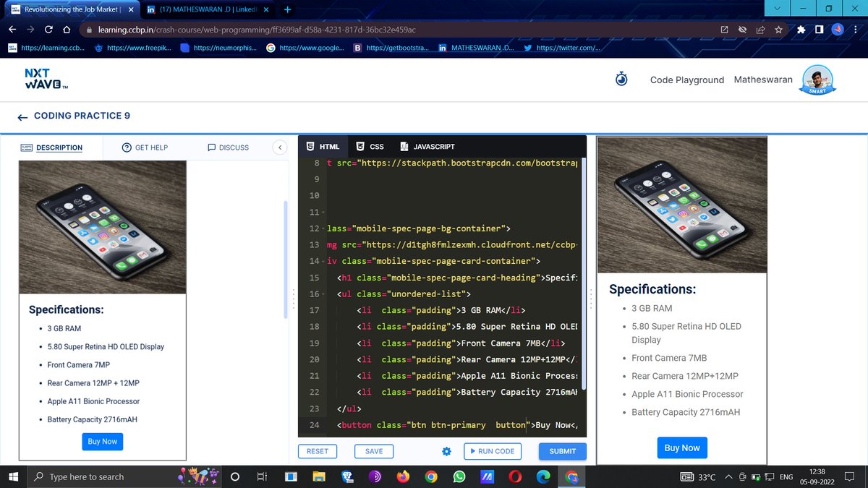The height and width of the screenshot is (488, 868).
Task: Submit the code with SUBMIT button
Action: tap(563, 451)
